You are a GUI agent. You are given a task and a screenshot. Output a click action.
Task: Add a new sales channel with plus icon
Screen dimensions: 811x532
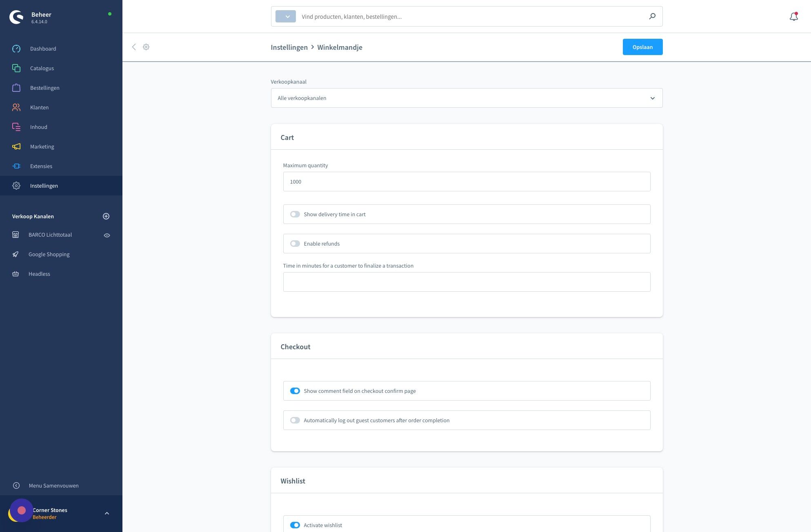coord(106,216)
